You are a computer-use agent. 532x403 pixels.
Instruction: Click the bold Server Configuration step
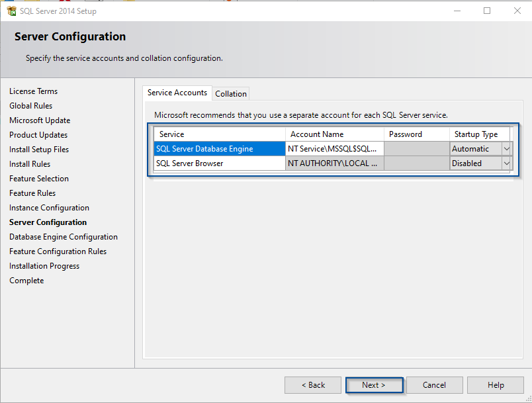coord(48,222)
